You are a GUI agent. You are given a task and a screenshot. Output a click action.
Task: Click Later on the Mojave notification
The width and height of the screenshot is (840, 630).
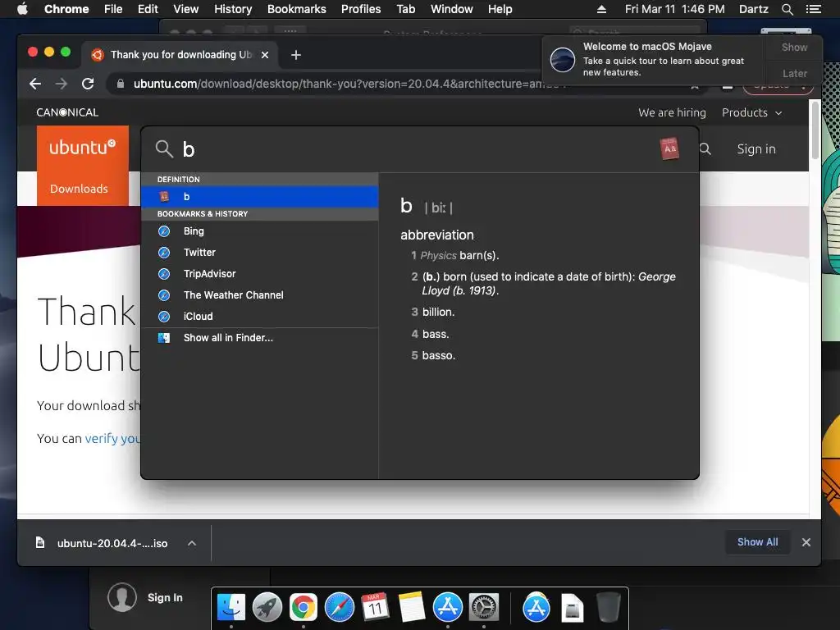click(794, 73)
